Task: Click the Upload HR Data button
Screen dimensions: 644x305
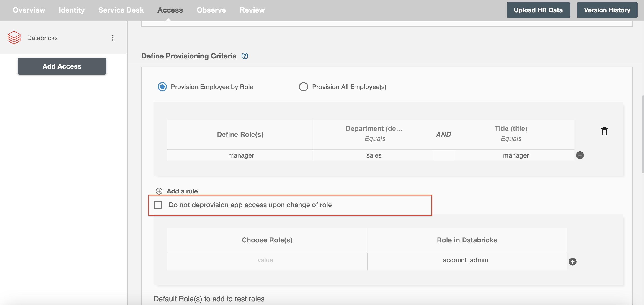Action: tap(538, 10)
